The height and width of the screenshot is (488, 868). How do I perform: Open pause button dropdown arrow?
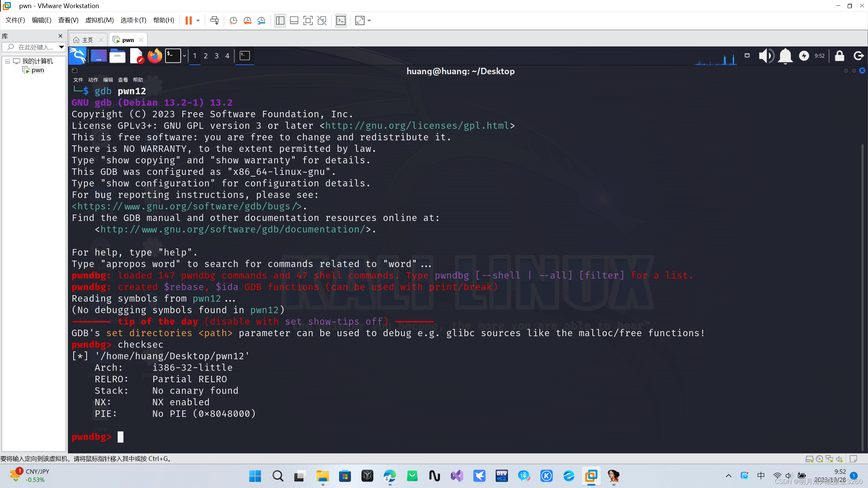click(x=198, y=21)
